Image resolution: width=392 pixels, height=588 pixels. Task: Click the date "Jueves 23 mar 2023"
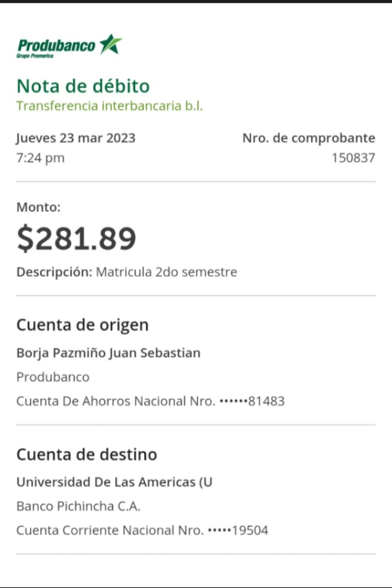coord(76,138)
